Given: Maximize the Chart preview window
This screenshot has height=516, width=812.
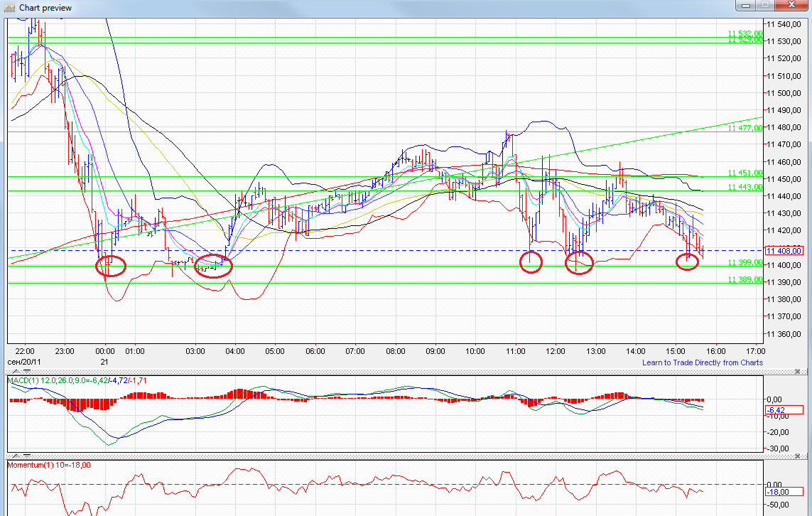Looking at the screenshot, I should (764, 6).
